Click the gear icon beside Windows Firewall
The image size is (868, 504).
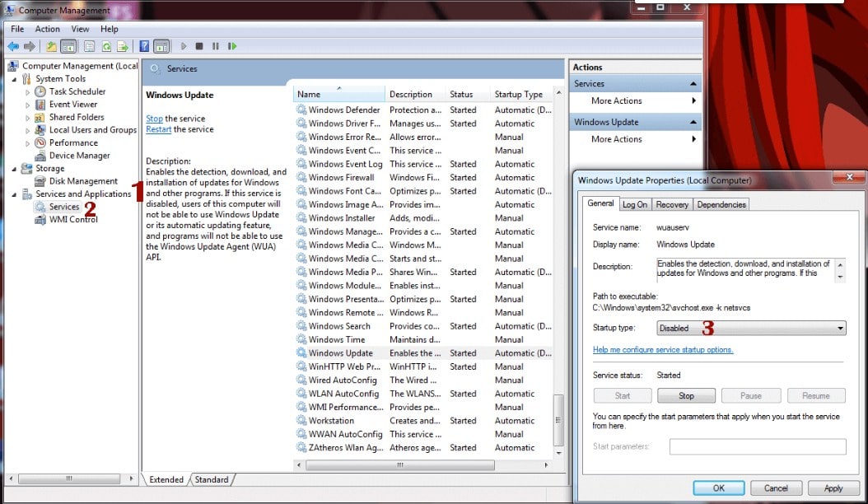point(301,177)
